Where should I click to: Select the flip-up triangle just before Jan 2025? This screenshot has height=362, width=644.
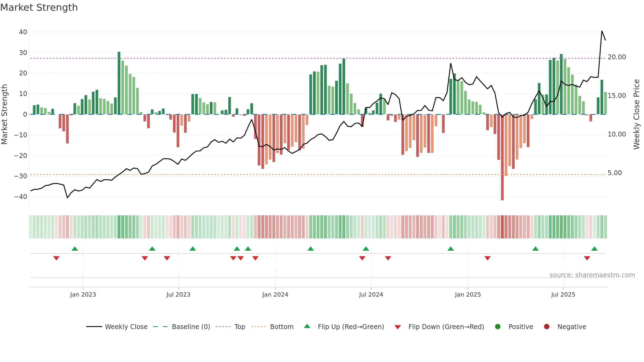click(x=451, y=249)
